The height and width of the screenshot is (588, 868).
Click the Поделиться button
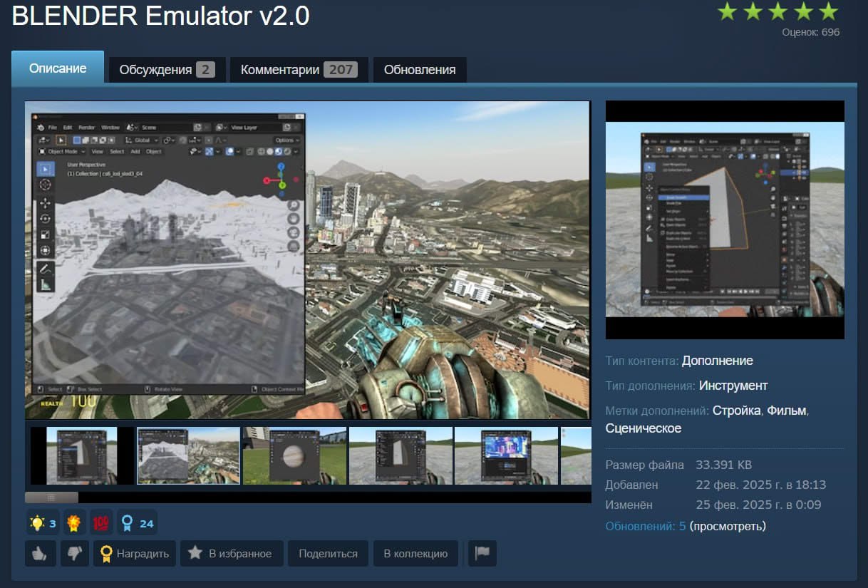point(328,553)
